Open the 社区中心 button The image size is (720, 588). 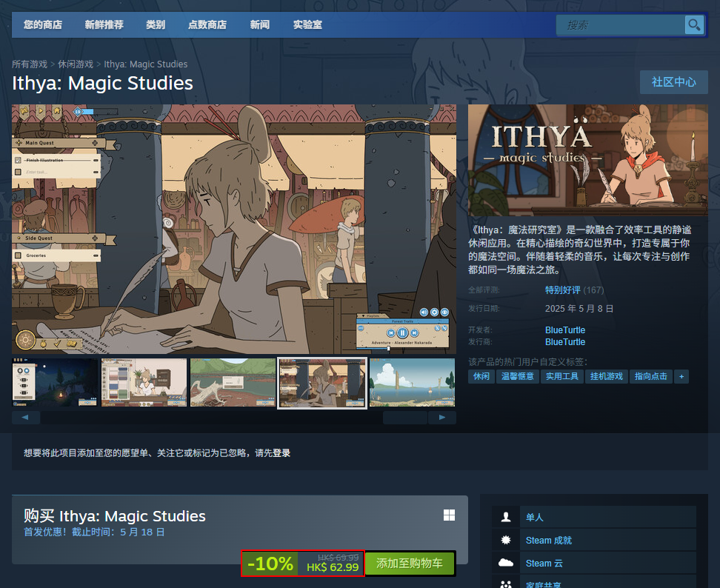[x=673, y=82]
